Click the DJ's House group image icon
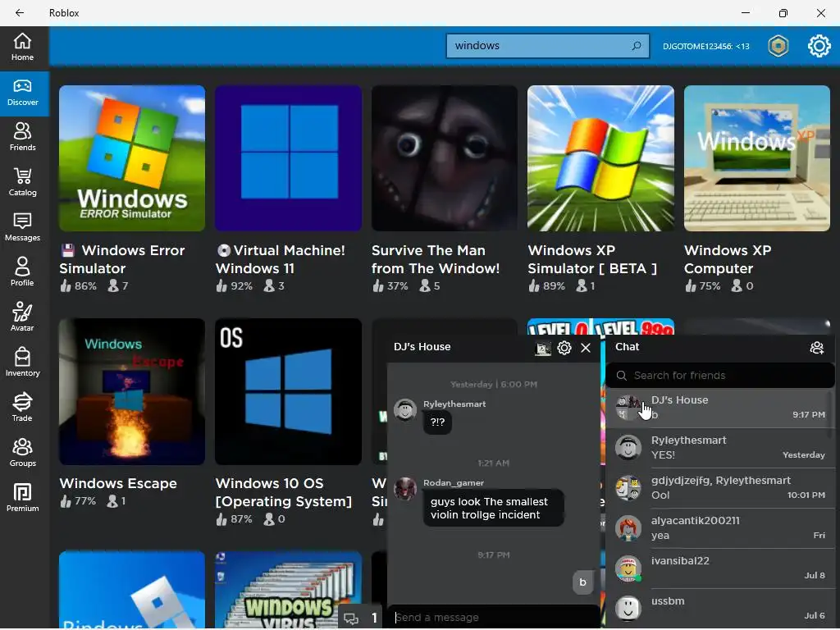The width and height of the screenshot is (840, 630). 543,348
